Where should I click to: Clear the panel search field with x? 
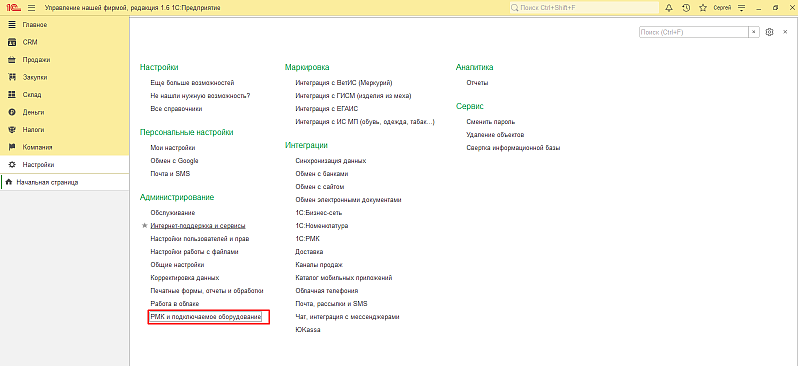754,32
